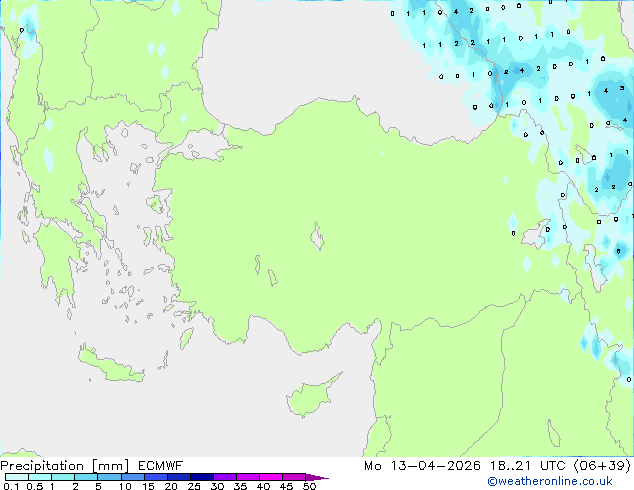Click the '18..21 UTC' time text
634x490 pixels.
pyautogui.click(x=528, y=466)
